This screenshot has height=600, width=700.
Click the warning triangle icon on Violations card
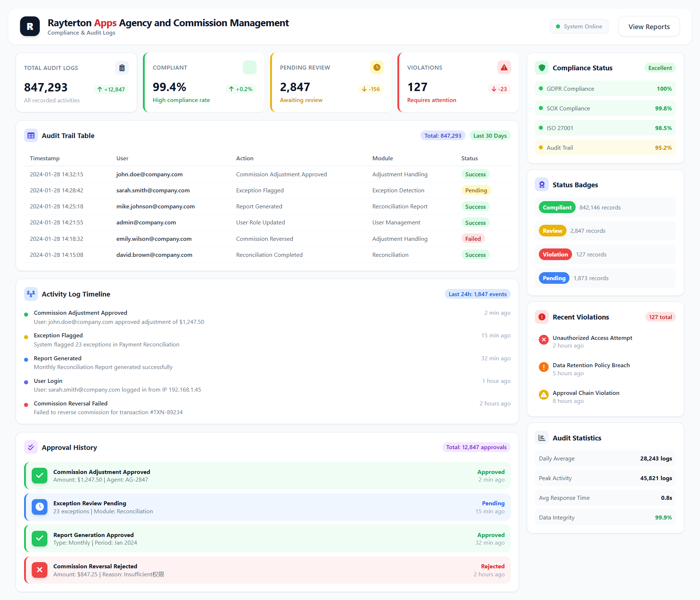[504, 67]
